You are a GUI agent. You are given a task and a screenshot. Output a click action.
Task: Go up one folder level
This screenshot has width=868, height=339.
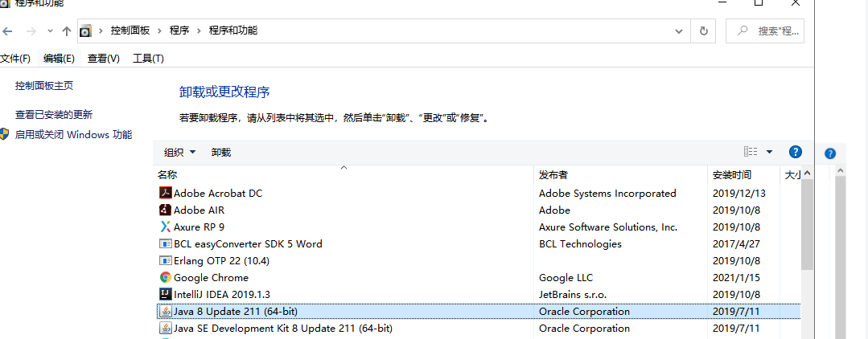coord(67,31)
